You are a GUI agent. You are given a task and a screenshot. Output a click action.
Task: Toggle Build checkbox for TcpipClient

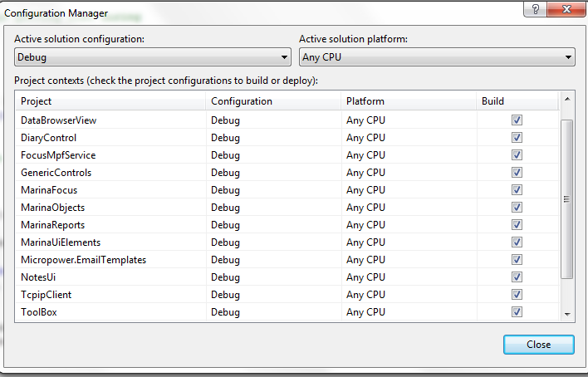(517, 295)
